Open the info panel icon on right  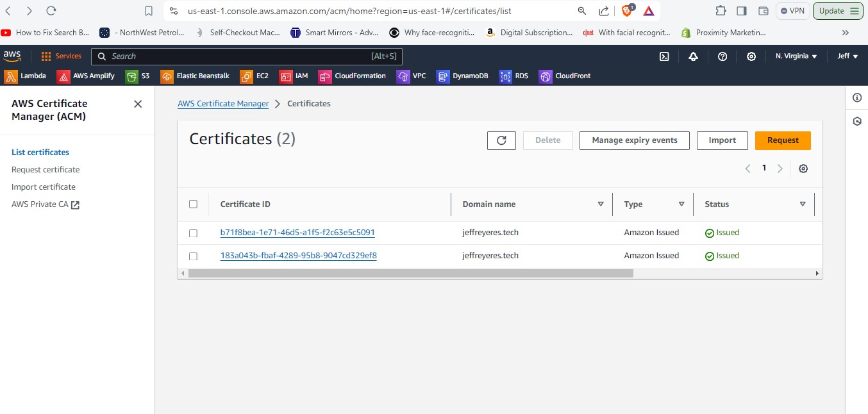pyautogui.click(x=857, y=97)
